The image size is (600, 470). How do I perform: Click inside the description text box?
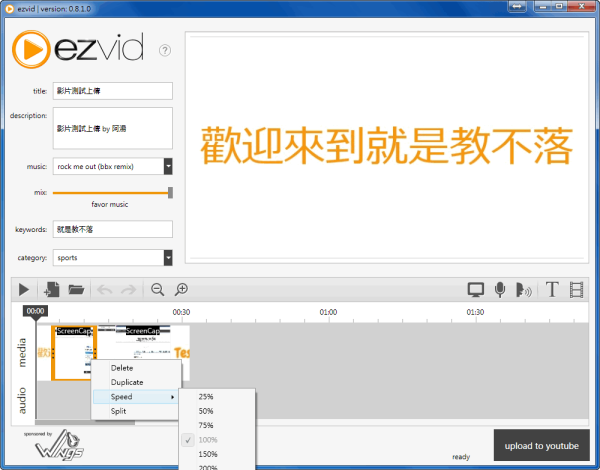coord(112,128)
